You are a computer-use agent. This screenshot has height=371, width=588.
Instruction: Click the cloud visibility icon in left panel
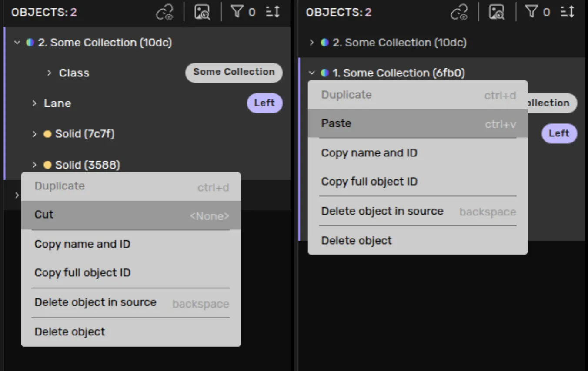(165, 12)
